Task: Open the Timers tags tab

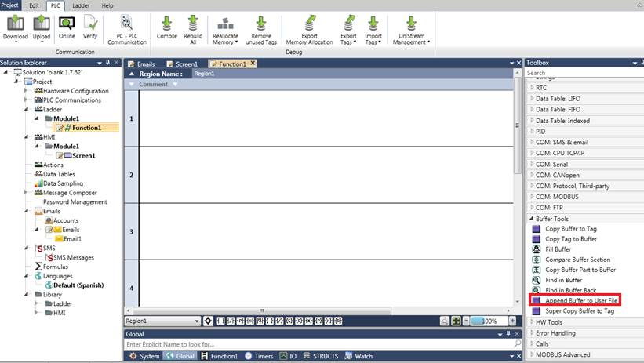Action: pos(259,356)
